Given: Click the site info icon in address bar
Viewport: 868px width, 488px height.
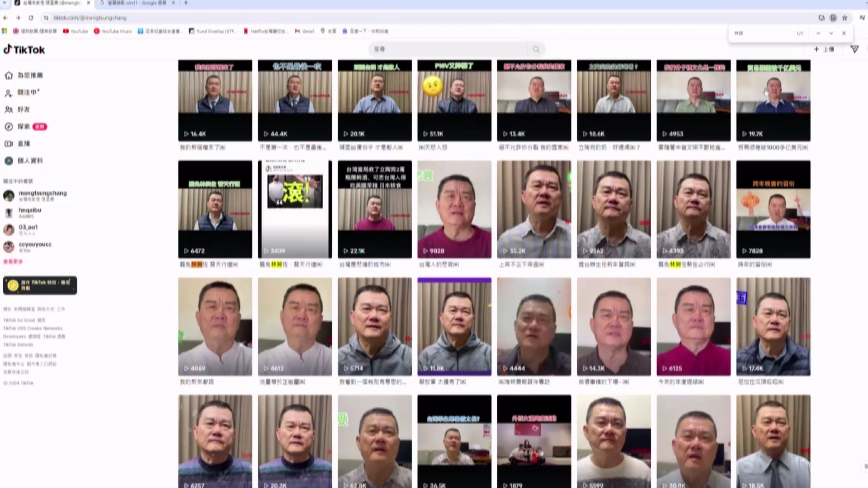Looking at the screenshot, I should (46, 18).
